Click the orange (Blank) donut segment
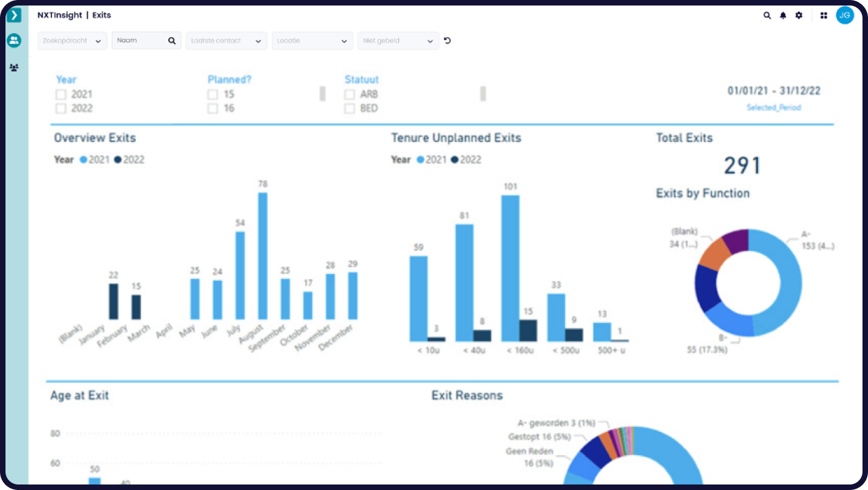Screen dimensions: 868x490 point(713,253)
